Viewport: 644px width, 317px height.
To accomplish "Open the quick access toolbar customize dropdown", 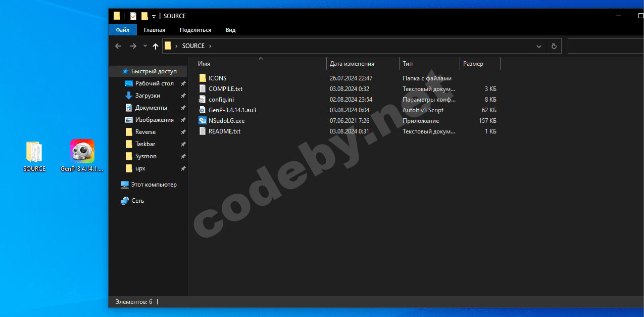I will [x=154, y=17].
